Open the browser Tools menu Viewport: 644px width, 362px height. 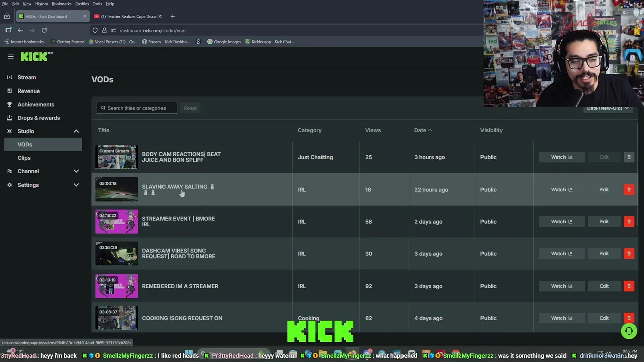[x=97, y=4]
